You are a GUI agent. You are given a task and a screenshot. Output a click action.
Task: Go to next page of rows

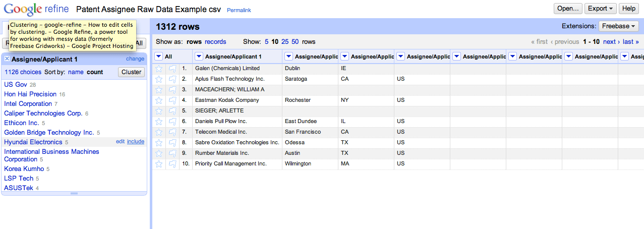(x=611, y=42)
